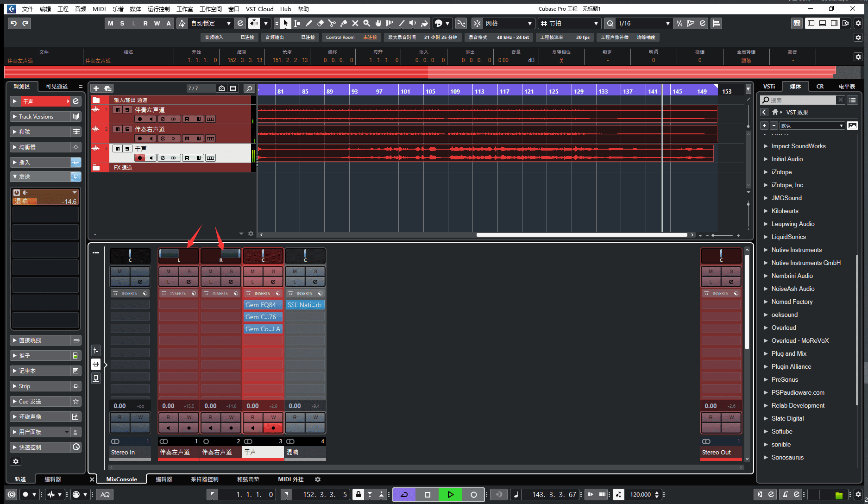Select the Draw pencil tool
868x504 pixels.
coord(308,23)
